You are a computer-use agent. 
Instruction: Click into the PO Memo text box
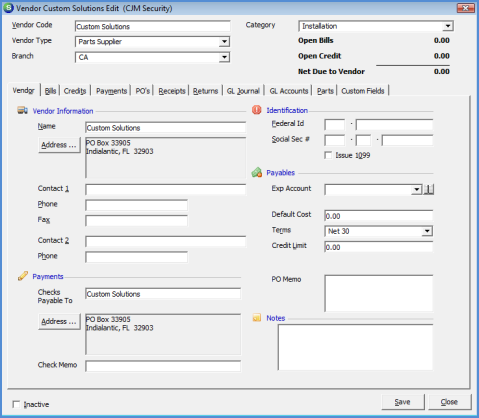click(x=379, y=293)
